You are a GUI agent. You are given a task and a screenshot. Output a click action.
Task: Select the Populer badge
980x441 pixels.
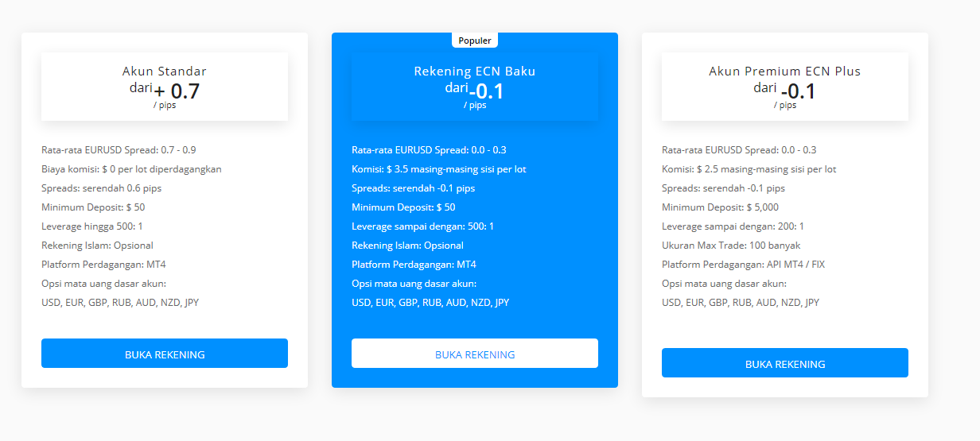(x=475, y=41)
